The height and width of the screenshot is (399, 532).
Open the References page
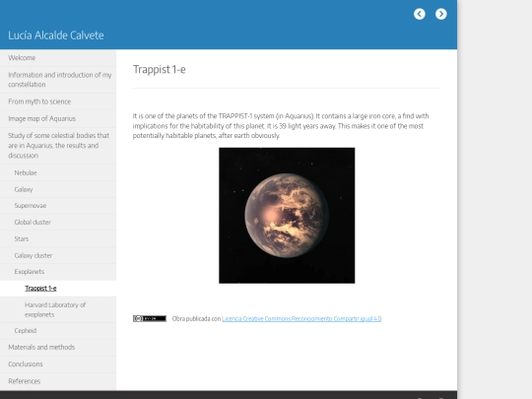click(58, 381)
